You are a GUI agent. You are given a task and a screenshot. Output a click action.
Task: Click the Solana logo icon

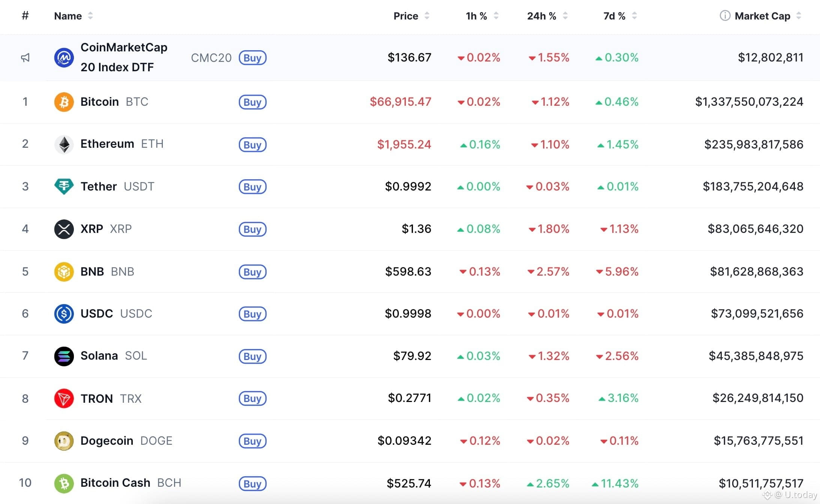point(64,356)
